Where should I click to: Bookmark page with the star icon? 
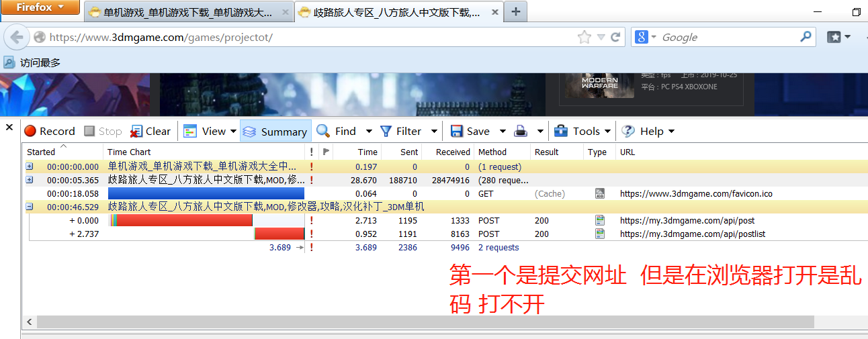(584, 38)
